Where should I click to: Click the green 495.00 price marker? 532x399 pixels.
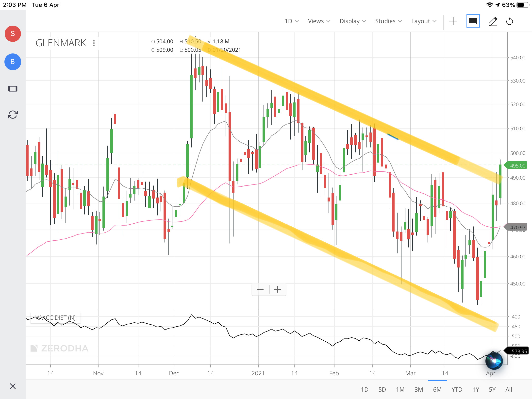(517, 166)
